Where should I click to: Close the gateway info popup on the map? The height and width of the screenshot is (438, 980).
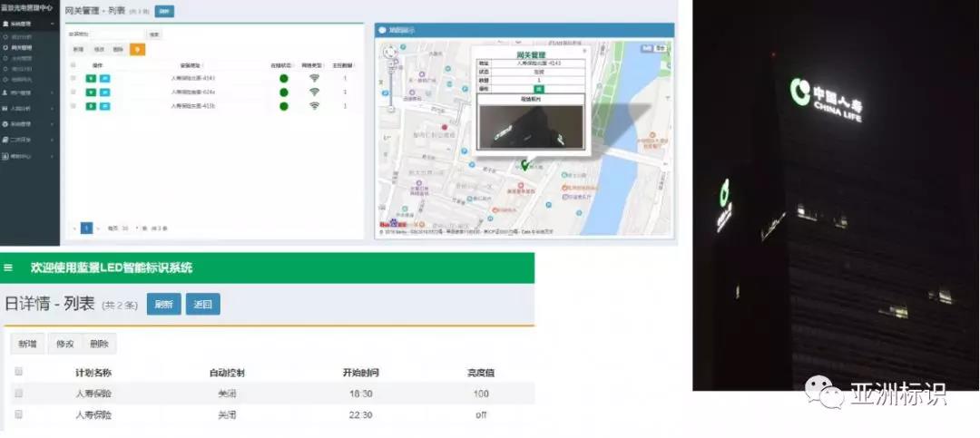584,52
